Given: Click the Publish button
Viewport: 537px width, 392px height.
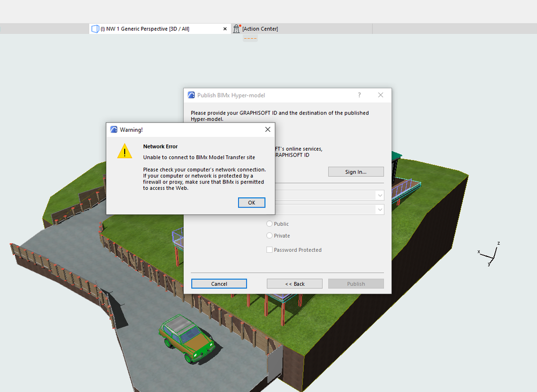Looking at the screenshot, I should [x=356, y=284].
